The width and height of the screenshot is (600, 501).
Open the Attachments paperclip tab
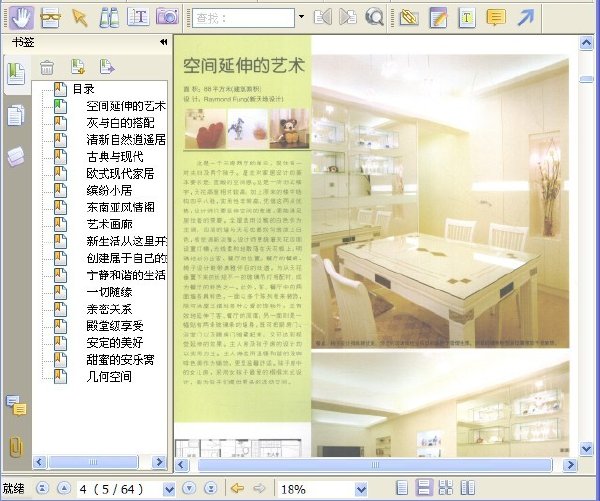[x=16, y=446]
